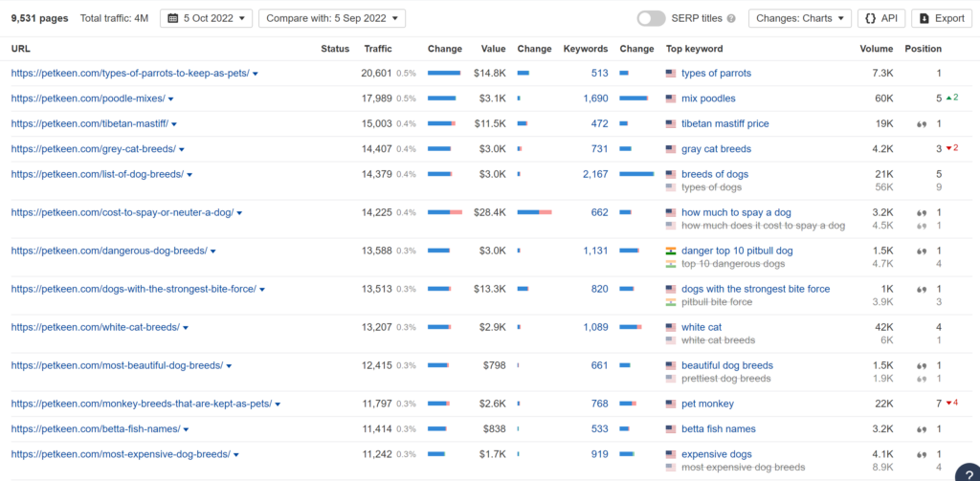Click the $28.4K value cell
The width and height of the screenshot is (980, 481).
(489, 212)
